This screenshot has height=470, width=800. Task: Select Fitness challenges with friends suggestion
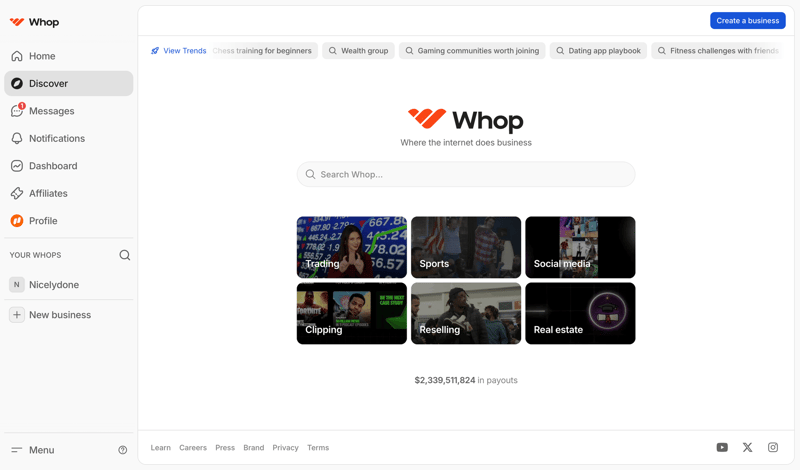717,51
